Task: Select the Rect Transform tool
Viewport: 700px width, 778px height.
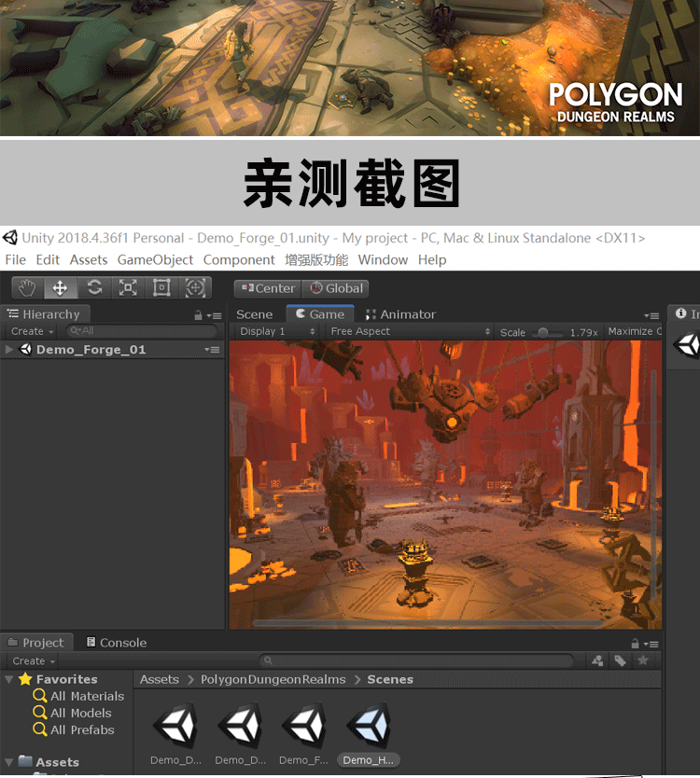Action: [161, 287]
